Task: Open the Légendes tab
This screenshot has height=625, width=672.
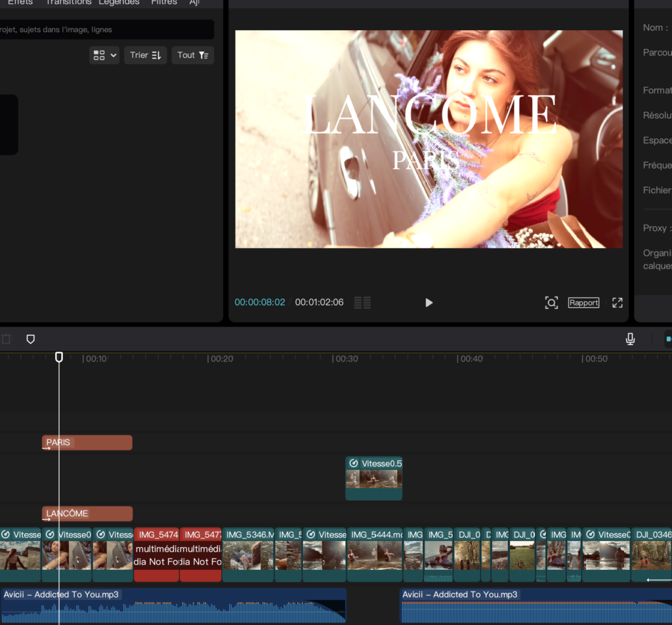Action: coord(119,3)
